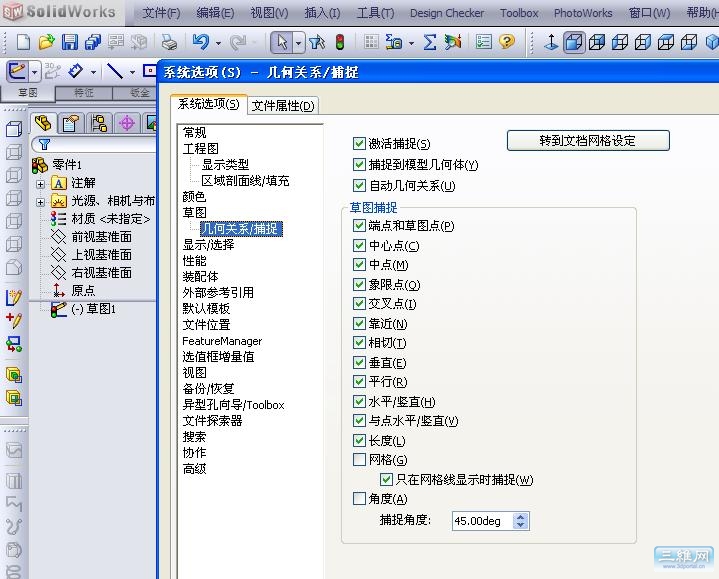Click the grid icon in top toolbar
Viewport: 719px width, 579px height.
371,42
